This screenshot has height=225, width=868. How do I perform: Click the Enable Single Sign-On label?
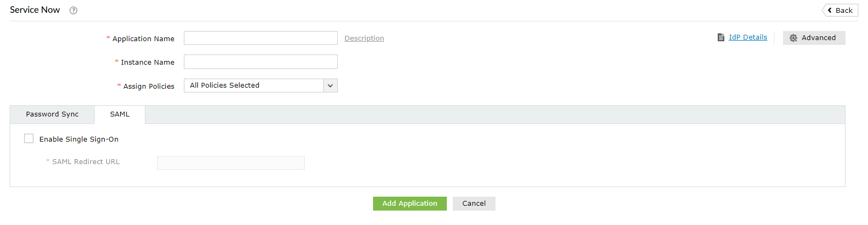pyautogui.click(x=79, y=139)
